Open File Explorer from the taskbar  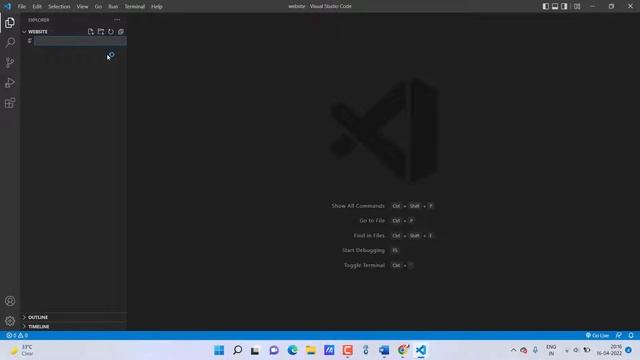(x=311, y=350)
